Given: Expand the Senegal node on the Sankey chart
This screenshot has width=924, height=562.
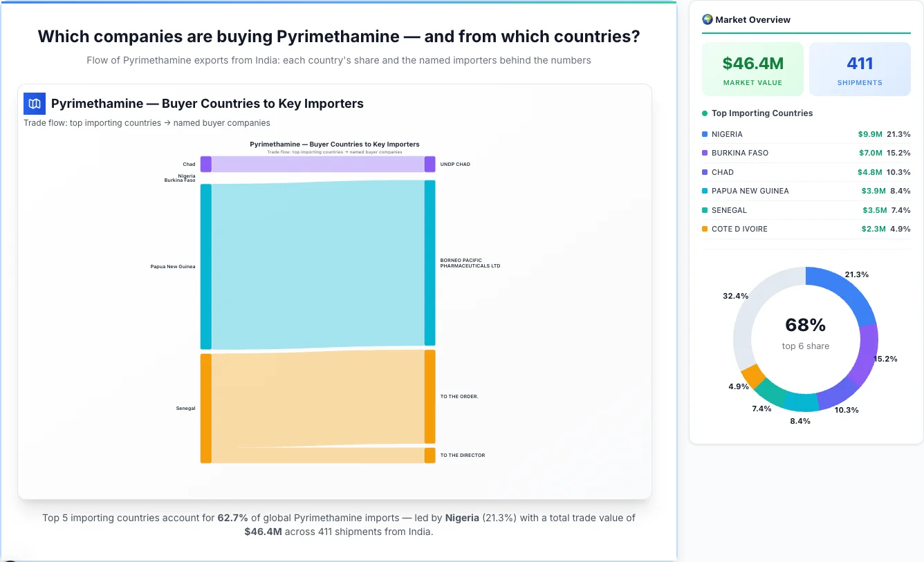Looking at the screenshot, I should coord(205,408).
